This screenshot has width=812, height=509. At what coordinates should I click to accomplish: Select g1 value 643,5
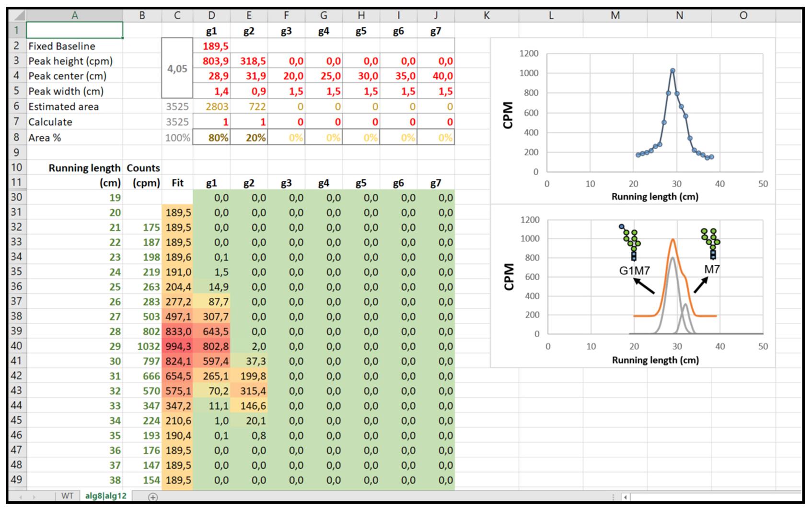[x=211, y=331]
